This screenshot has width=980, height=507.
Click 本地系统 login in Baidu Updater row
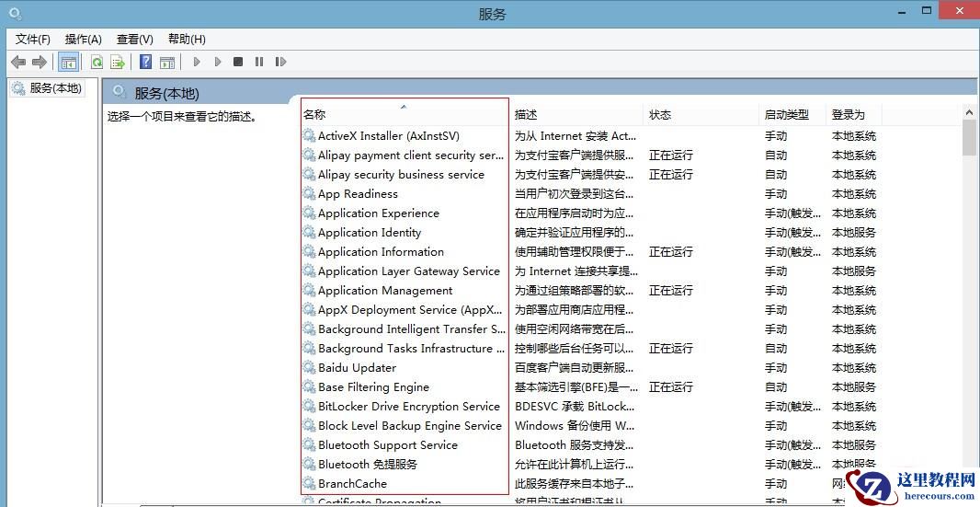[854, 367]
